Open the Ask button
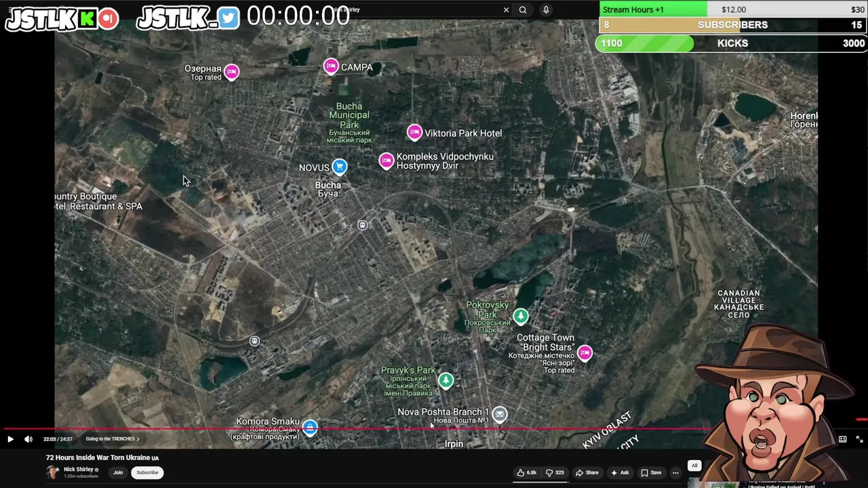The image size is (868, 488). coord(620,472)
